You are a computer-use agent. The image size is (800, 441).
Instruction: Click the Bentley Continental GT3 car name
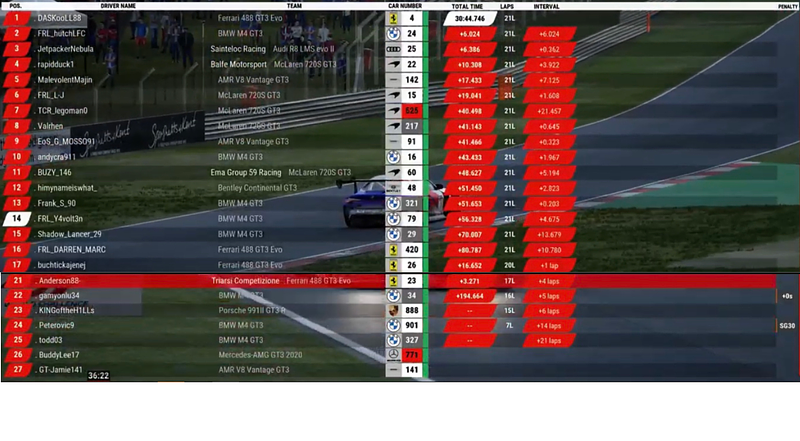257,188
